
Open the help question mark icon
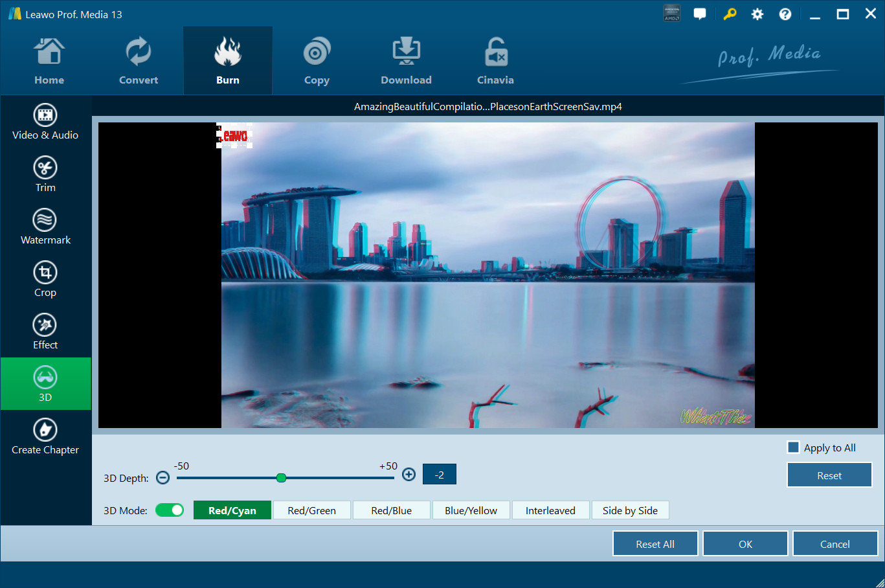(x=785, y=14)
